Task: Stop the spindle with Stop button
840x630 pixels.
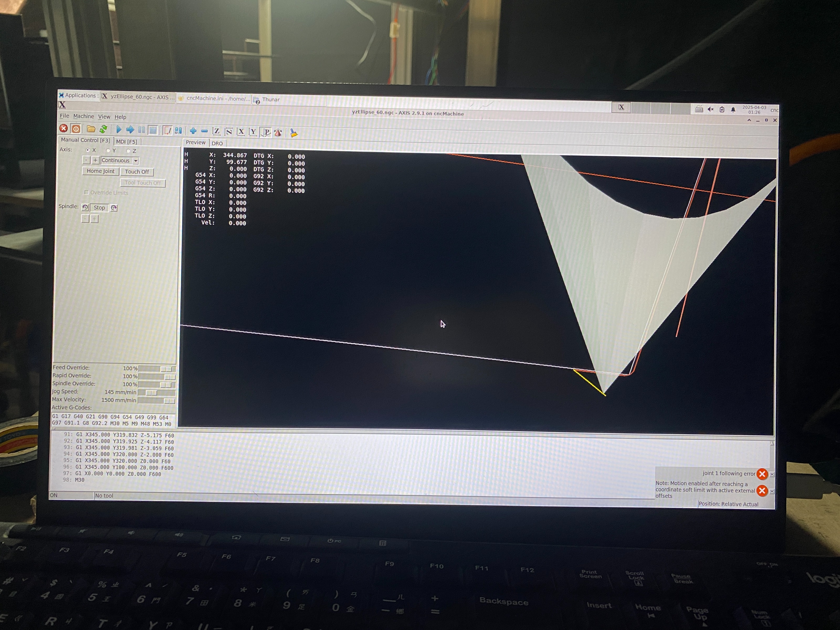Action: pos(99,208)
